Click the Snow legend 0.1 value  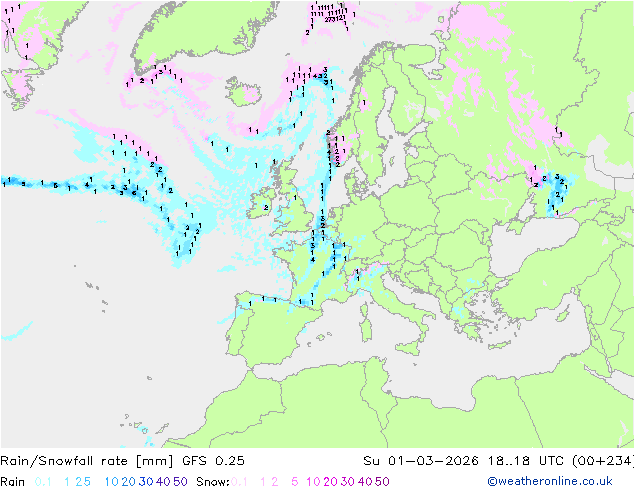239,482
